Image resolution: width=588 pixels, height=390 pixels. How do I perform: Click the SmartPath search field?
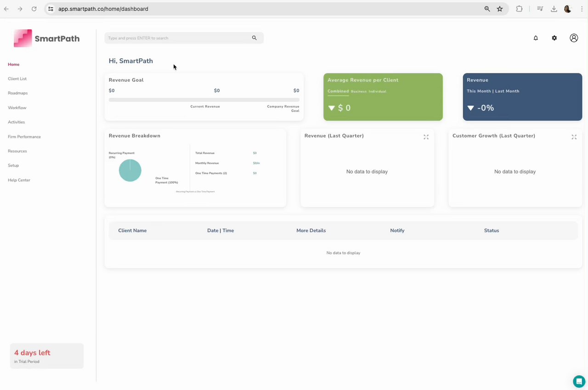pyautogui.click(x=184, y=38)
